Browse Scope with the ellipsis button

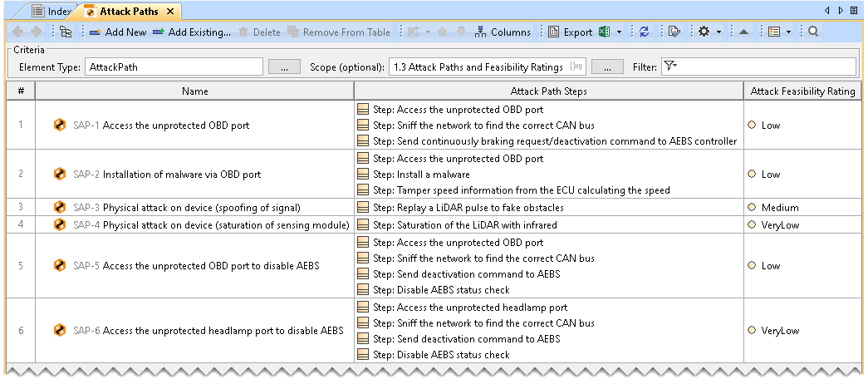click(x=607, y=67)
